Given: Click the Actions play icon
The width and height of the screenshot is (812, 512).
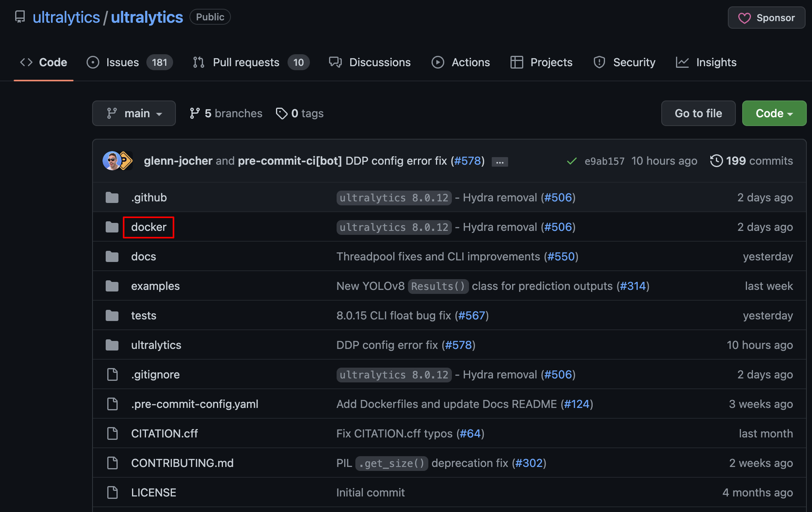Looking at the screenshot, I should coord(438,62).
